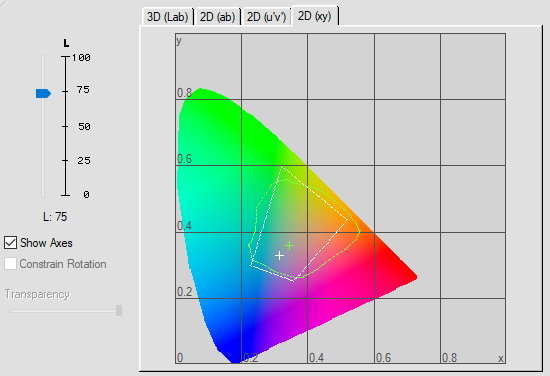Click the red corner of the chromaticity diagram
Viewport: 550px width, 376px height.
(415, 277)
